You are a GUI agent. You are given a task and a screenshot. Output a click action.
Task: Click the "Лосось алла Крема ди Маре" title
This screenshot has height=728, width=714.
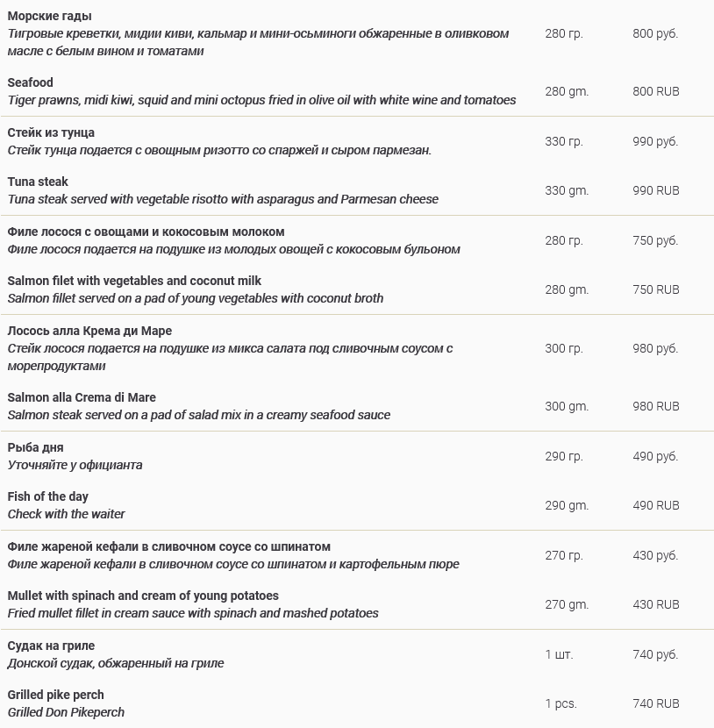(89, 331)
